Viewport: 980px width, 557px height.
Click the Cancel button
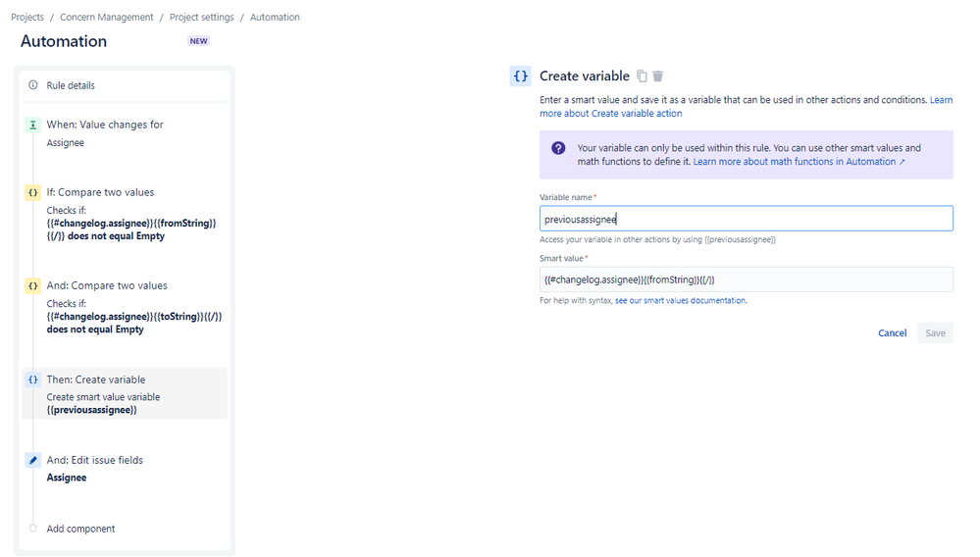(x=892, y=332)
